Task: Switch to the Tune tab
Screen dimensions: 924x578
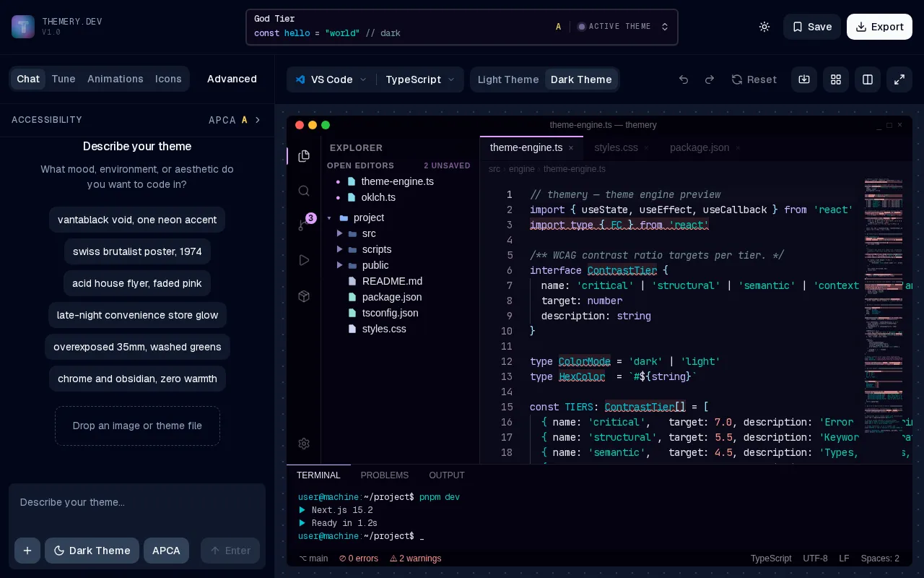Action: coord(64,79)
